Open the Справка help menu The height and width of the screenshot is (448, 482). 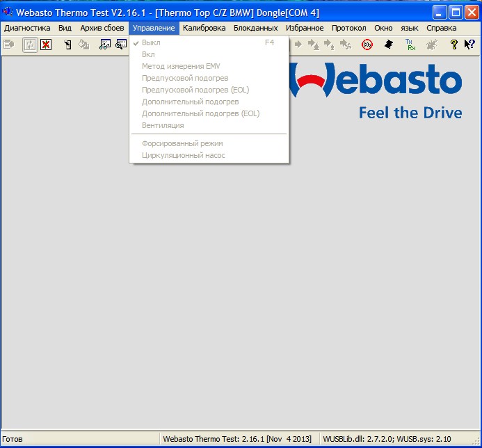tap(442, 28)
